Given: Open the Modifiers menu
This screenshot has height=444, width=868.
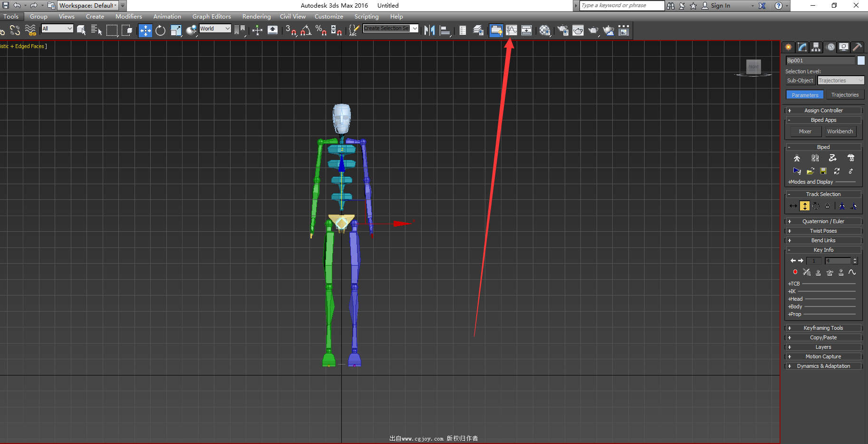Looking at the screenshot, I should click(128, 16).
